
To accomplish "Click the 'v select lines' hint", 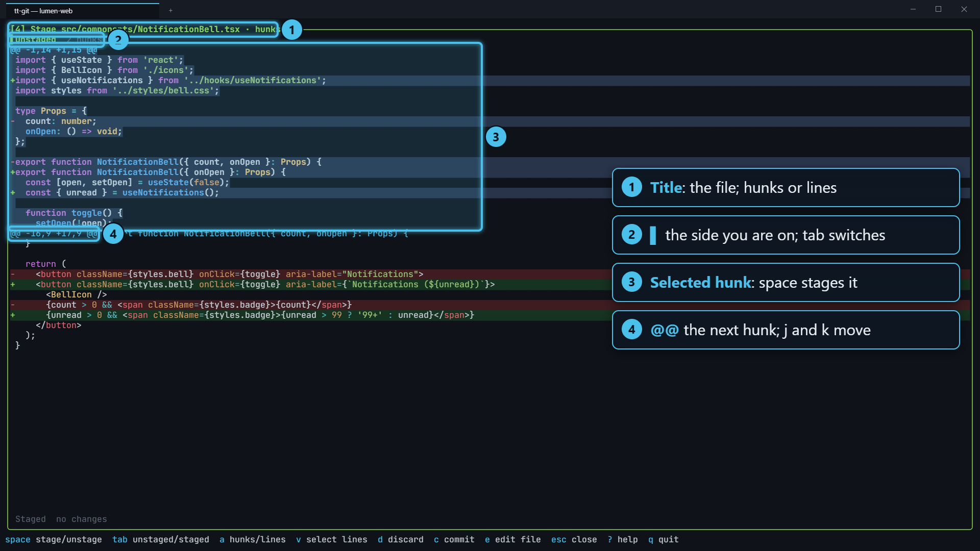I will pos(332,539).
